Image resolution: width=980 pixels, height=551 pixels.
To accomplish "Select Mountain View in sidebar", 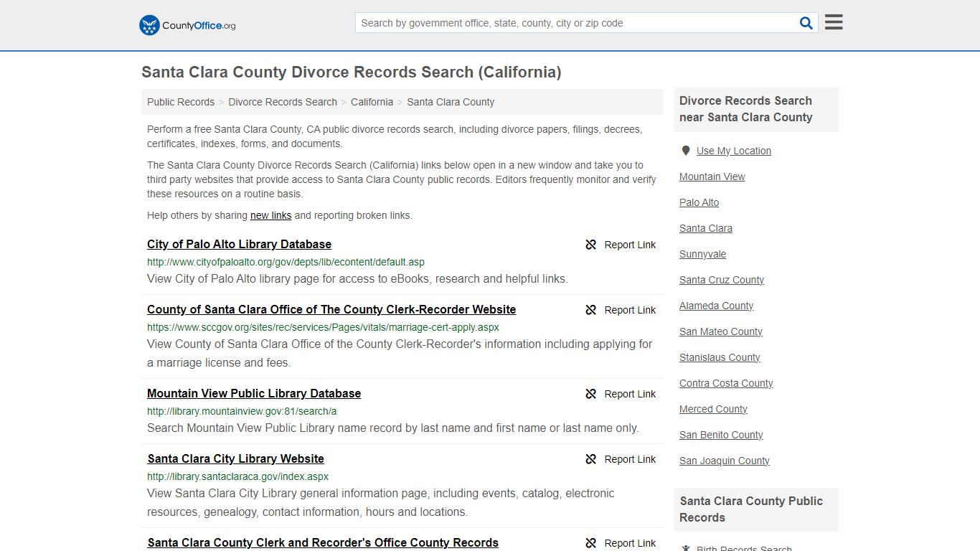I will [x=712, y=176].
